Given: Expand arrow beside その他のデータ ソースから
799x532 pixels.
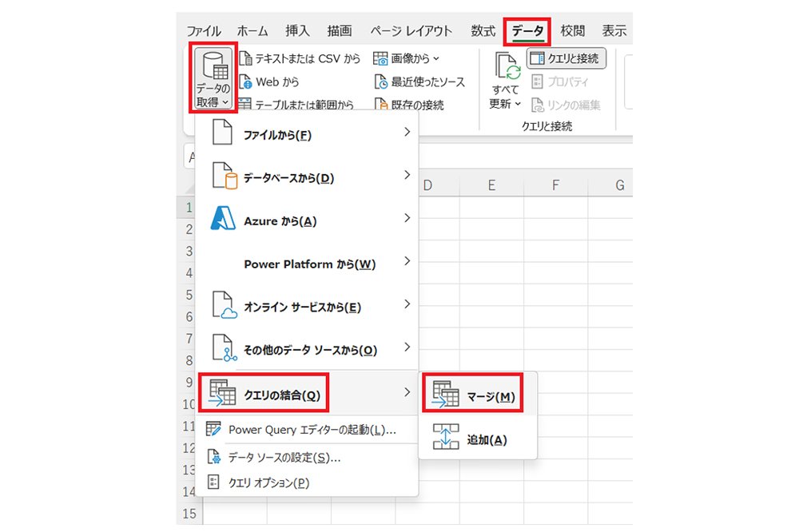Looking at the screenshot, I should pos(407,347).
